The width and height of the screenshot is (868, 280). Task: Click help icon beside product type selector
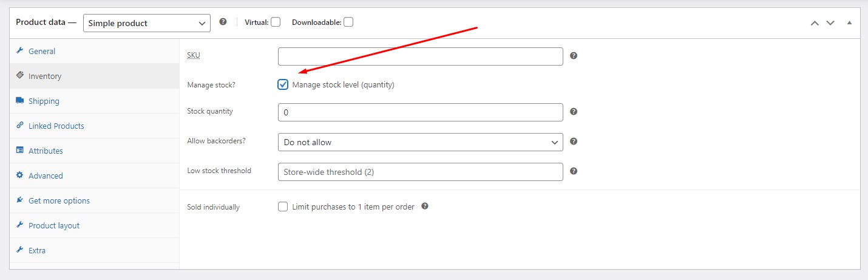[x=223, y=22]
